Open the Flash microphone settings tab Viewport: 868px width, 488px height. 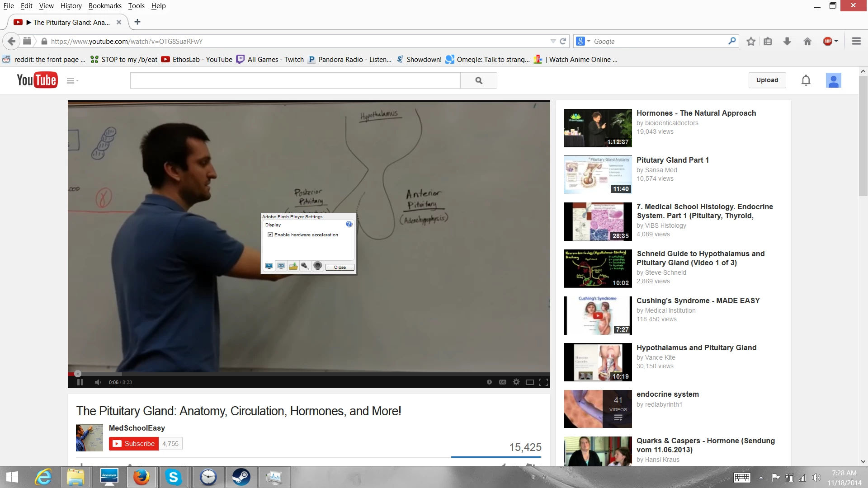pos(305,266)
